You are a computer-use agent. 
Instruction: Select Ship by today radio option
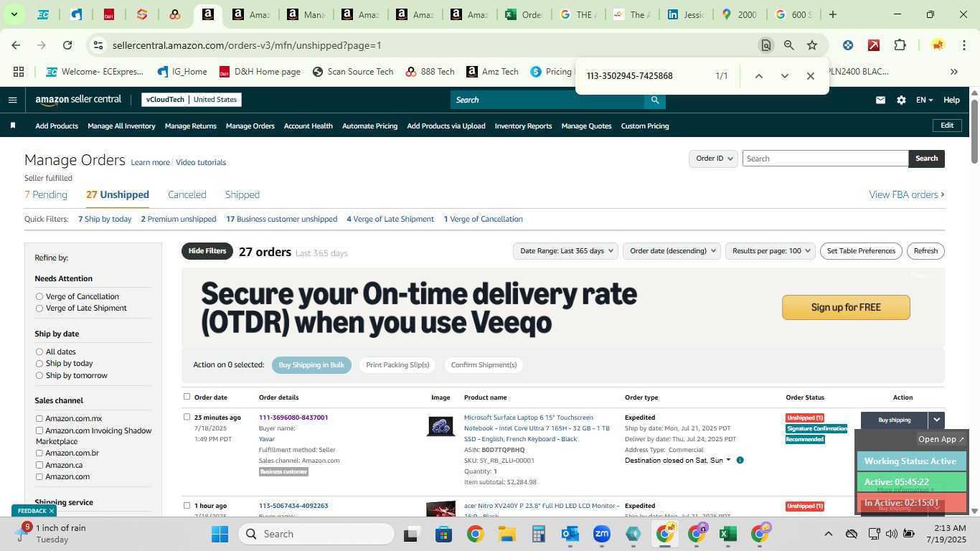39,364
